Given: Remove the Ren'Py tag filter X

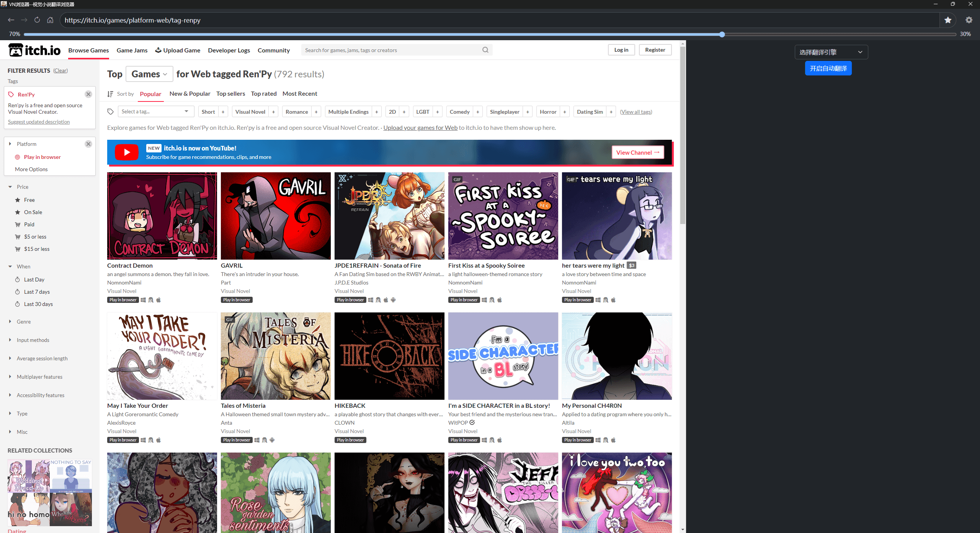Looking at the screenshot, I should coord(88,94).
